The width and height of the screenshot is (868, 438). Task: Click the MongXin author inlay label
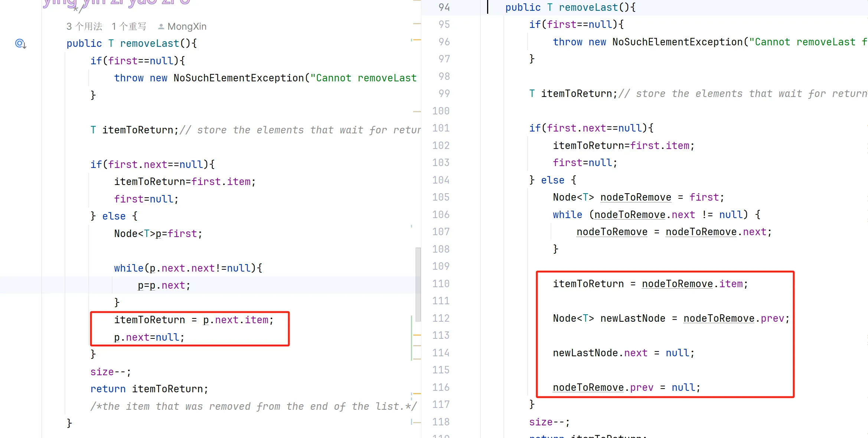pos(187,27)
